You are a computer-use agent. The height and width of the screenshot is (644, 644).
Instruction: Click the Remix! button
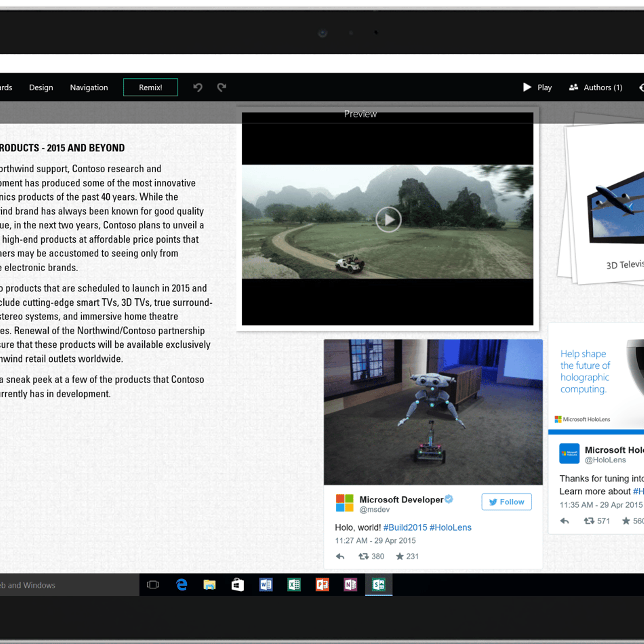coord(151,87)
